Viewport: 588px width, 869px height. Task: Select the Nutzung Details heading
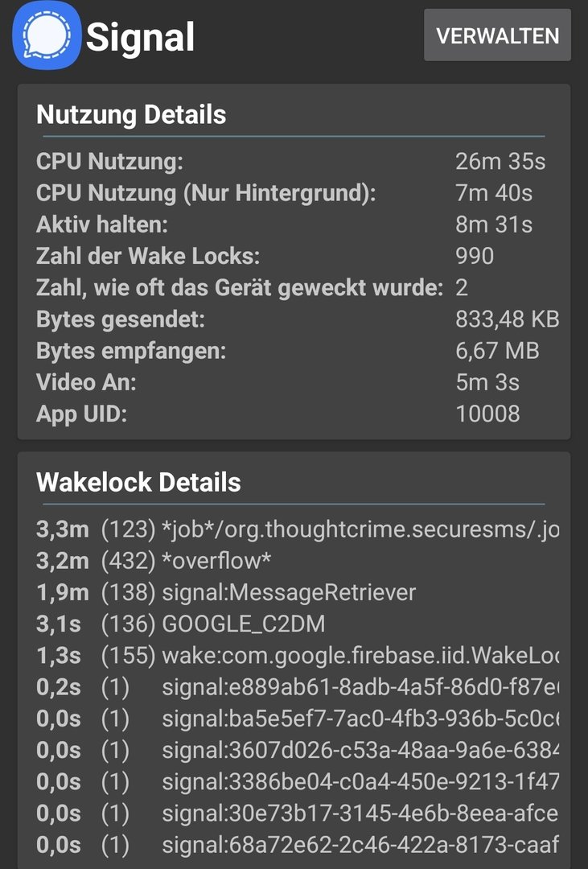[131, 115]
